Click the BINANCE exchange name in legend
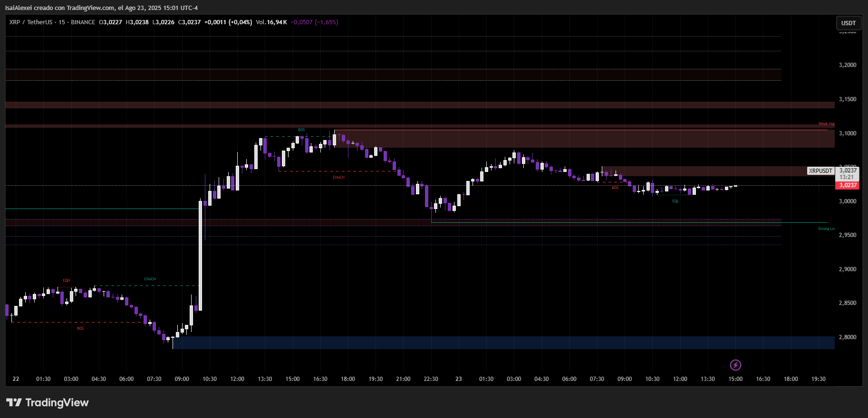868x418 pixels. coord(83,22)
